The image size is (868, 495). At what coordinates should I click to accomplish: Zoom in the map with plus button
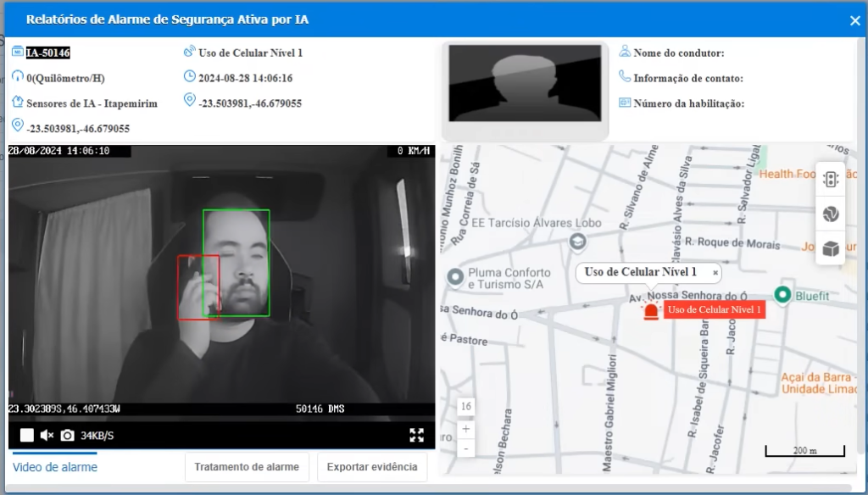[466, 429]
